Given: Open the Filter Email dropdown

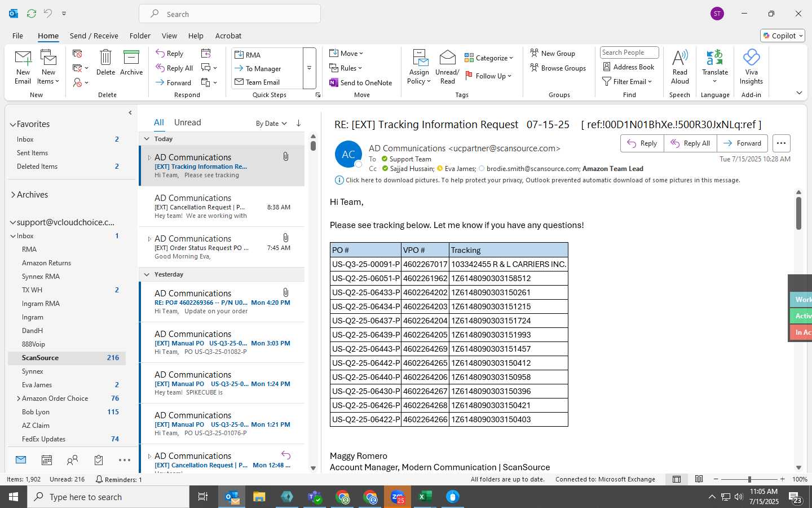Looking at the screenshot, I should point(627,81).
